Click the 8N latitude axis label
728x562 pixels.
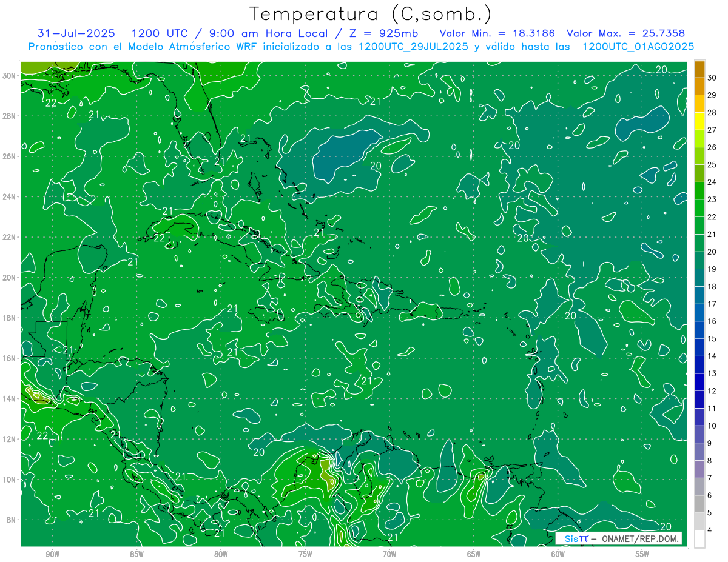point(12,520)
